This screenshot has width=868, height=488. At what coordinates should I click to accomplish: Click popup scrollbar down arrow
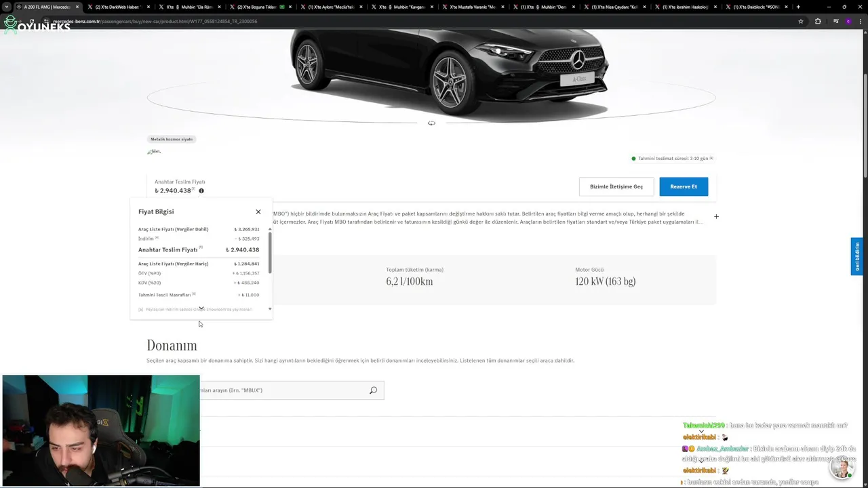pyautogui.click(x=270, y=309)
